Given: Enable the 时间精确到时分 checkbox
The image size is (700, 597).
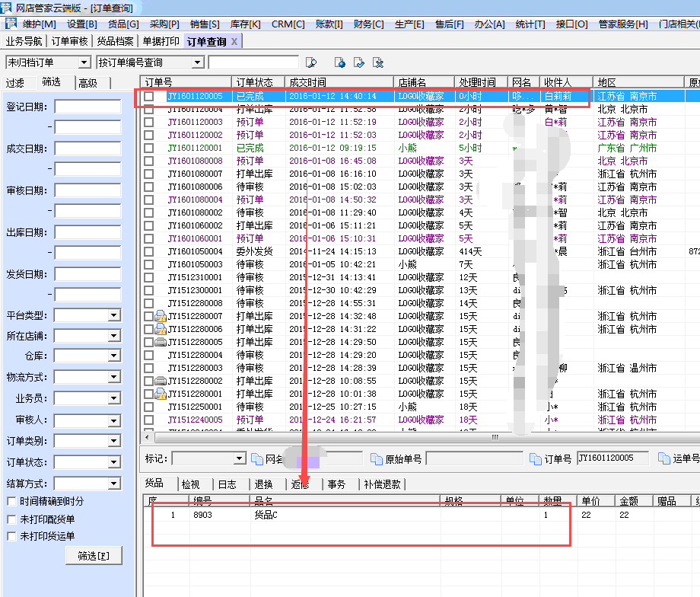Looking at the screenshot, I should pos(11,501).
